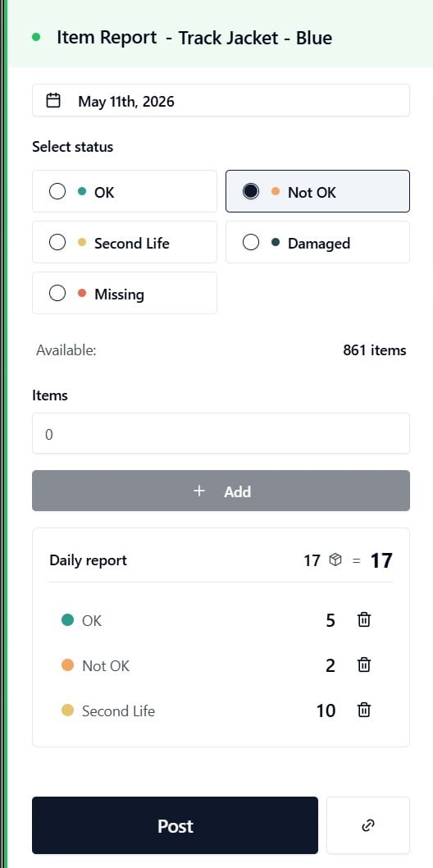Image resolution: width=433 pixels, height=868 pixels.
Task: Click the 861 items available count
Action: [x=375, y=350]
